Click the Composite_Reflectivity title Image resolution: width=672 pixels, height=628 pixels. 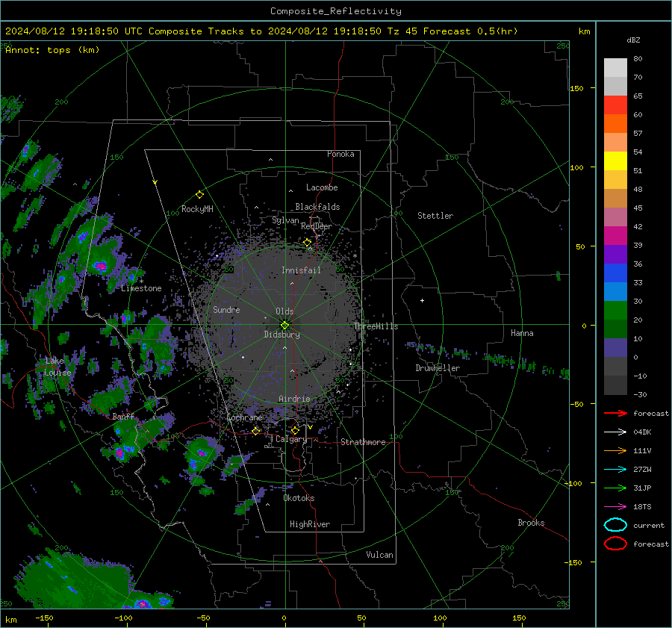336,11
